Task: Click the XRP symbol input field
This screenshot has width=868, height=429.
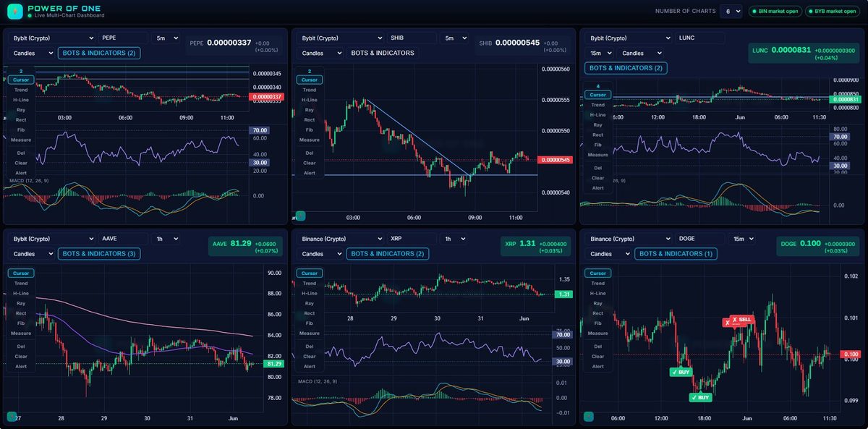Action: (x=412, y=239)
